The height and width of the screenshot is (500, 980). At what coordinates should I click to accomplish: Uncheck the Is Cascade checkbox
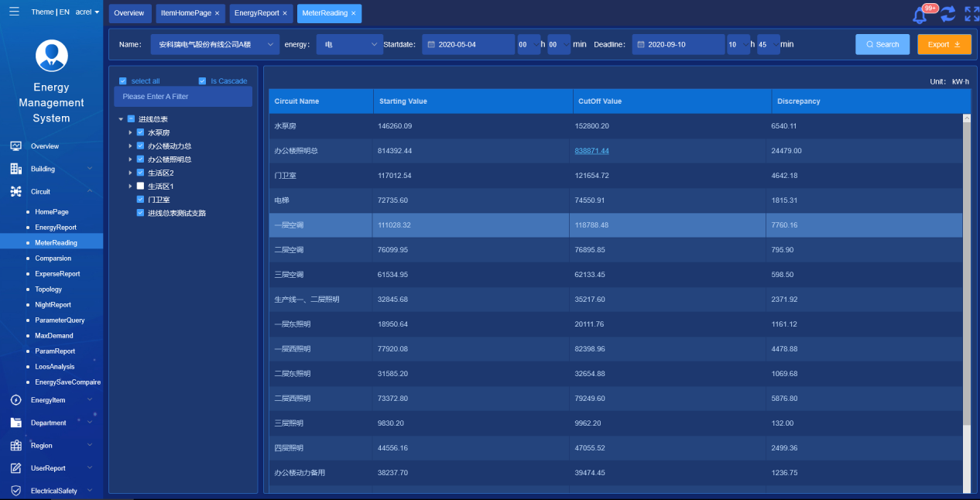point(203,81)
